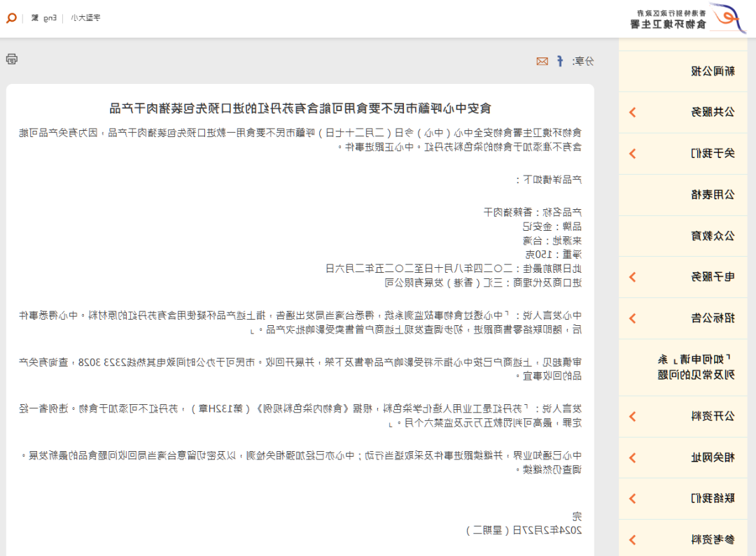This screenshot has height=556, width=756.
Task: Share the article via email envelope icon
Action: [542, 62]
